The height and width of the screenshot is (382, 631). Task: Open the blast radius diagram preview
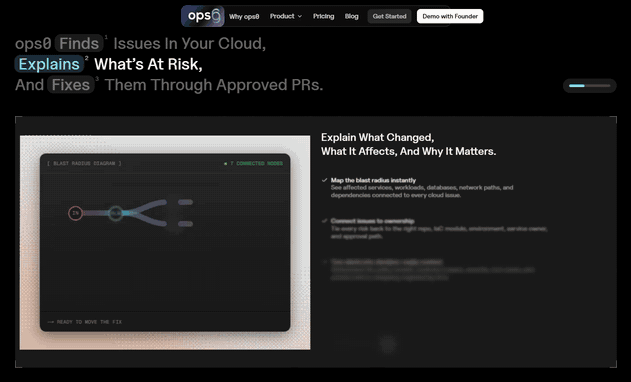tap(165, 242)
